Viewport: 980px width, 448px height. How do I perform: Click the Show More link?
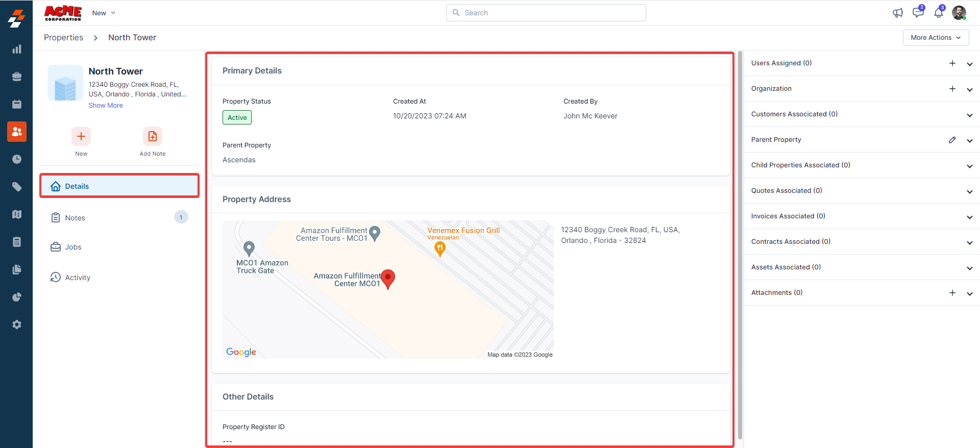(106, 106)
